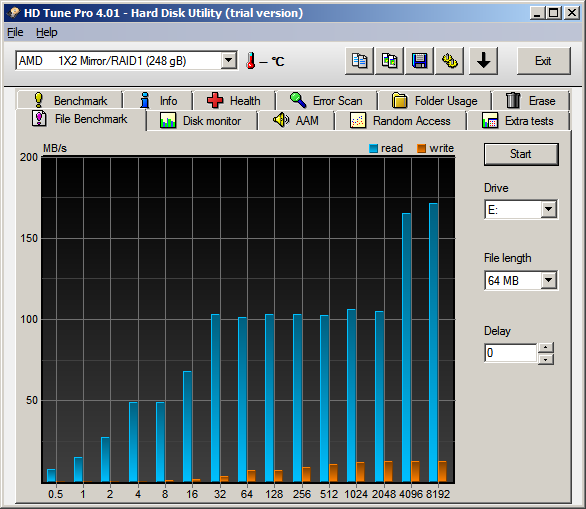Expand the AMD RAID1 disk selection dropdown
The height and width of the screenshot is (509, 586).
228,60
